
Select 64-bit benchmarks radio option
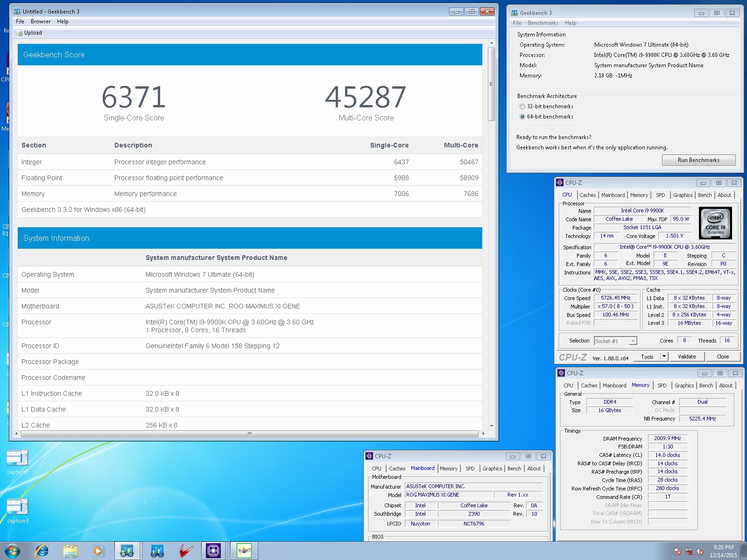(522, 117)
